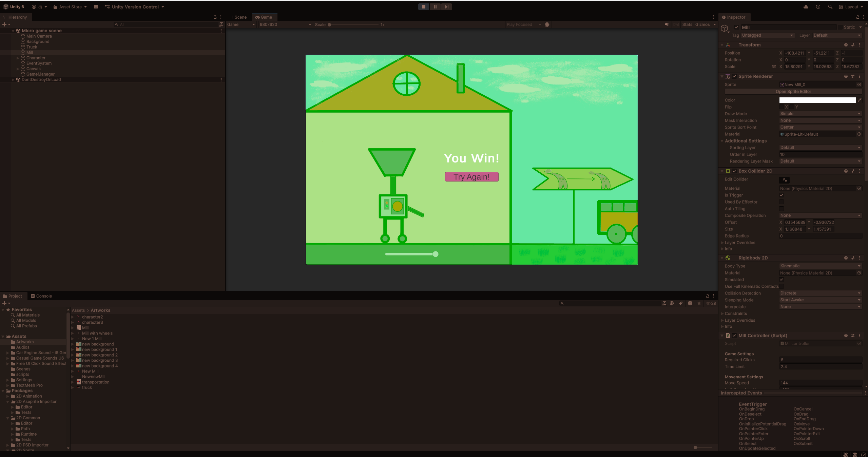The image size is (868, 457).
Task: Toggle the Simulated checkbox on Rigidbody 2D
Action: (782, 280)
